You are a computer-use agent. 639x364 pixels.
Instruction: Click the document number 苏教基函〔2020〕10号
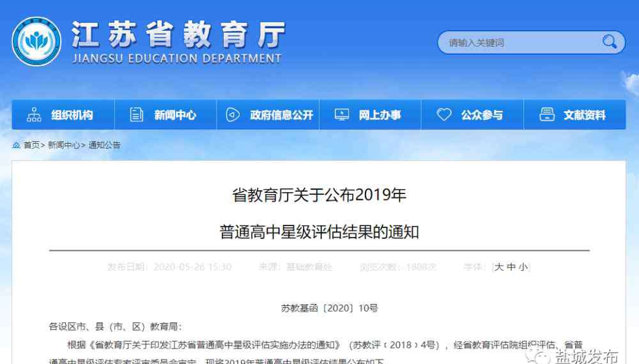coord(329,308)
